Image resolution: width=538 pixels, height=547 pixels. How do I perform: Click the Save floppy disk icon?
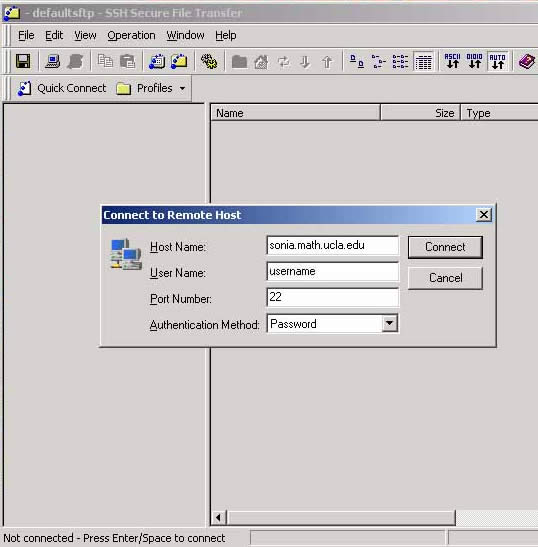click(23, 62)
